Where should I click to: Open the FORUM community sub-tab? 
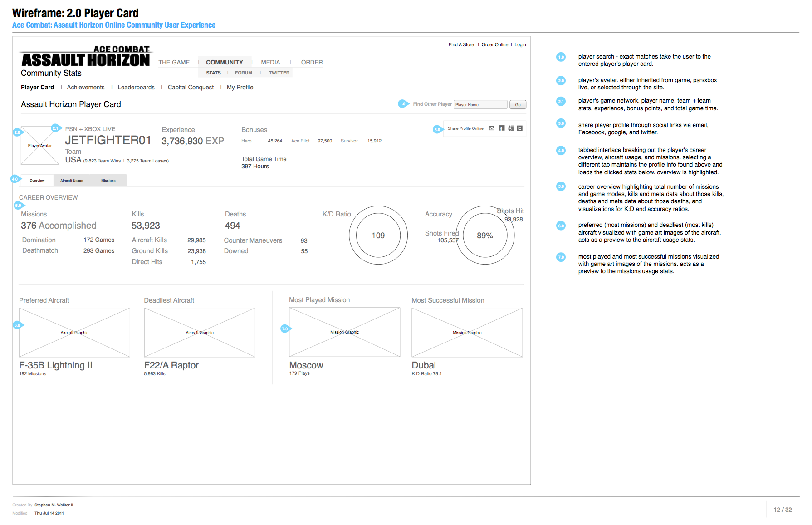pyautogui.click(x=244, y=73)
